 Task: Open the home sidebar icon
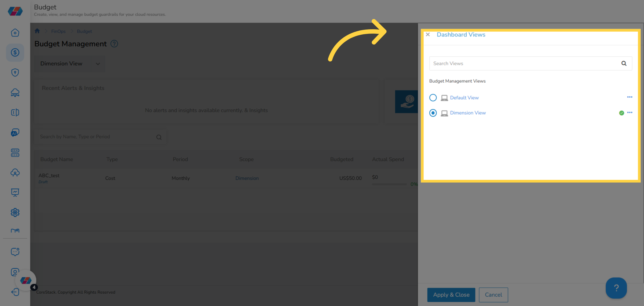pos(15,33)
